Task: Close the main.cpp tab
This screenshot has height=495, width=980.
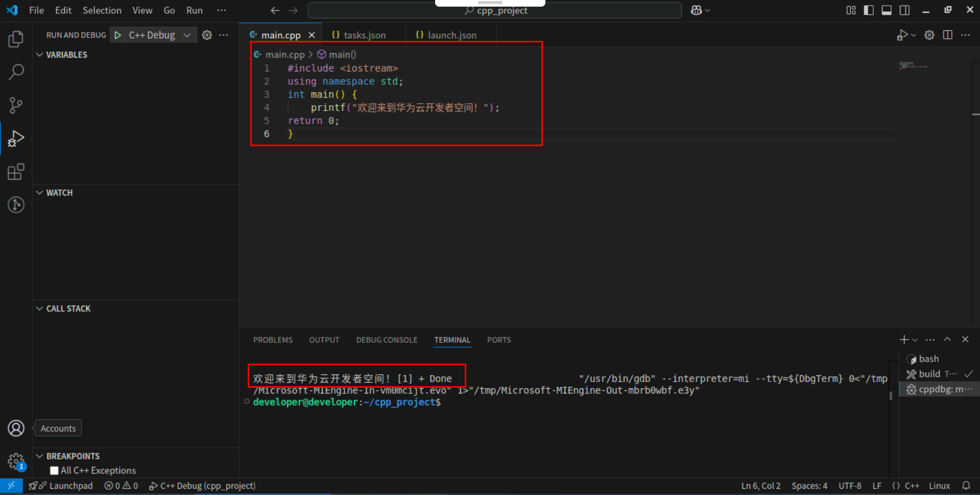Action: pyautogui.click(x=312, y=35)
